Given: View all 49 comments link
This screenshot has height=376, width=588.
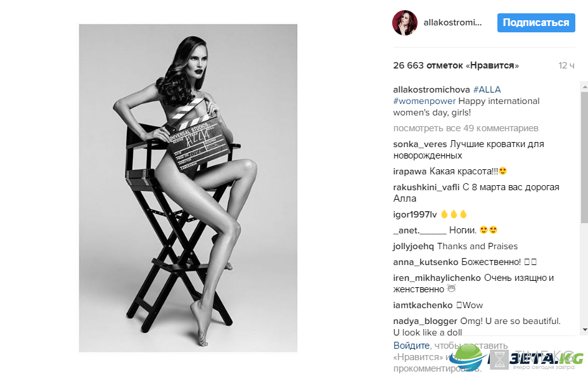Looking at the screenshot, I should (465, 128).
